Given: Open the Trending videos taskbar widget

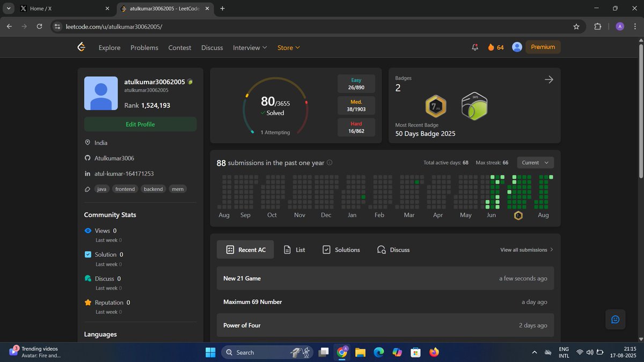Looking at the screenshot, I should point(35,352).
